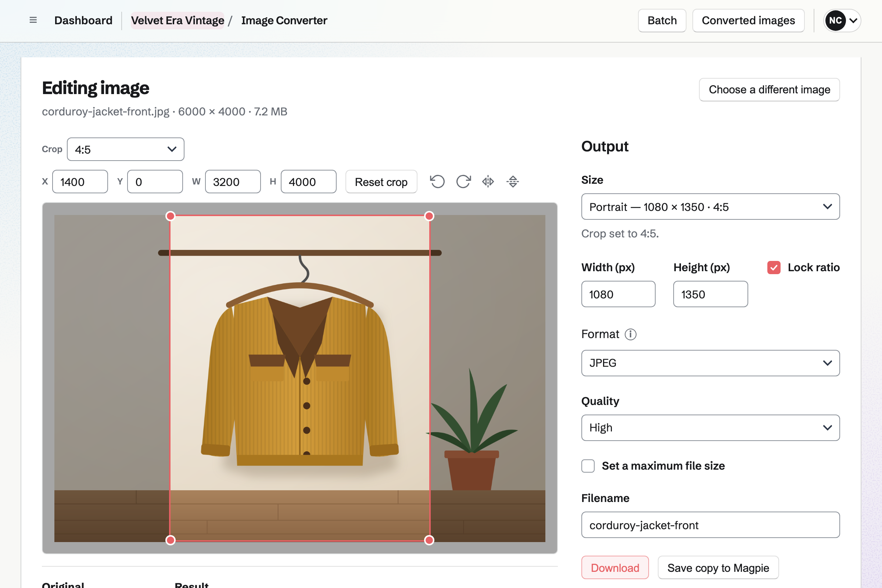
Task: Rotate image clockwise
Action: [463, 182]
